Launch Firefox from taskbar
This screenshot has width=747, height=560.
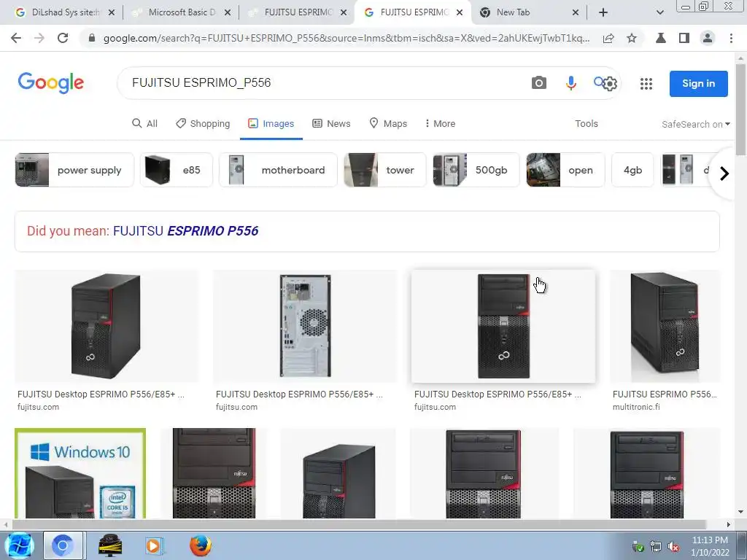200,545
